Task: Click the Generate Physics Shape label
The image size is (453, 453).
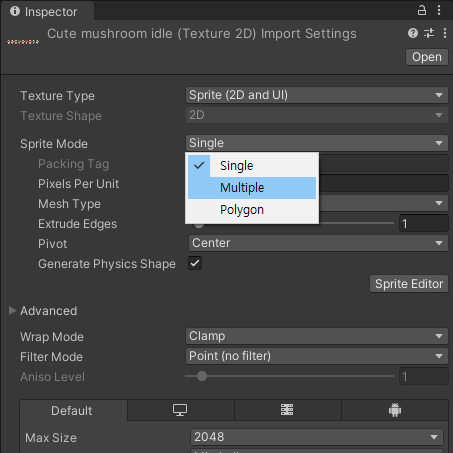Action: (107, 264)
